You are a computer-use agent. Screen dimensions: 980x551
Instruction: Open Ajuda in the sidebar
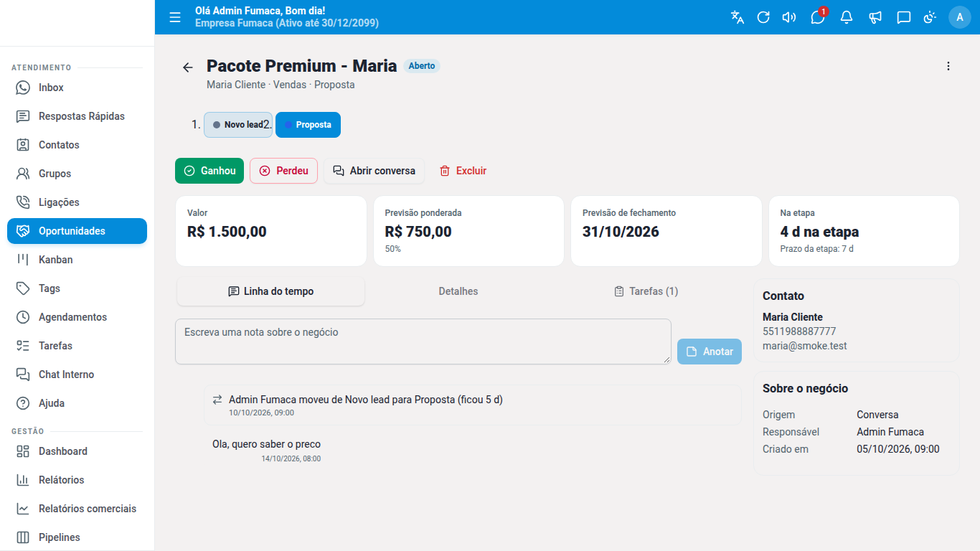click(x=77, y=403)
